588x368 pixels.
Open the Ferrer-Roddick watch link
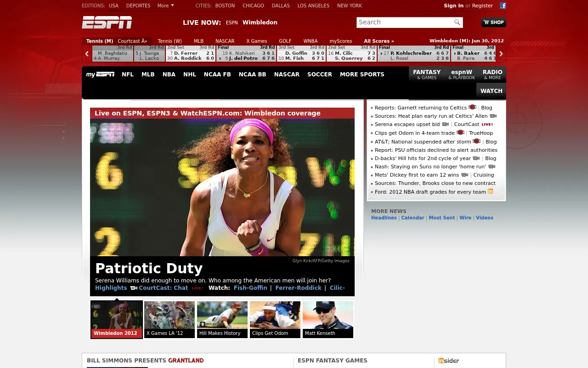[299, 288]
